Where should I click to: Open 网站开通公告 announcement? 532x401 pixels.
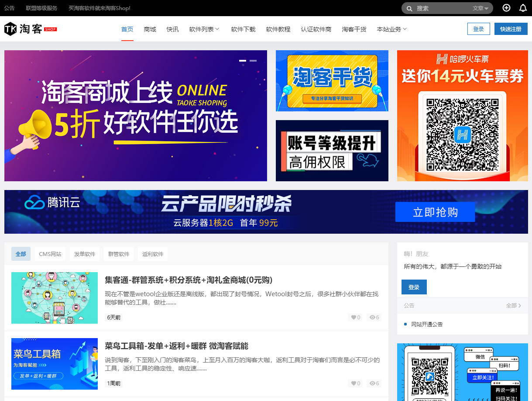[427, 324]
